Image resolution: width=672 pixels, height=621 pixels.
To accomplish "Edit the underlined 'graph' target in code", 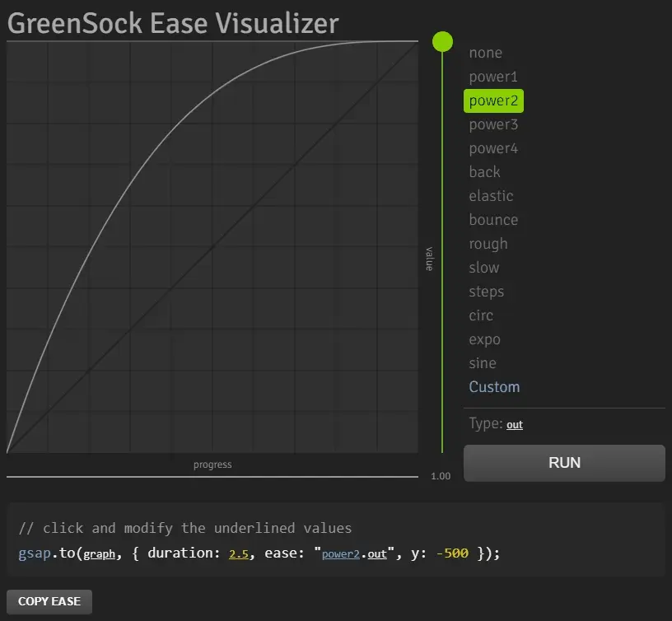I will [x=100, y=553].
